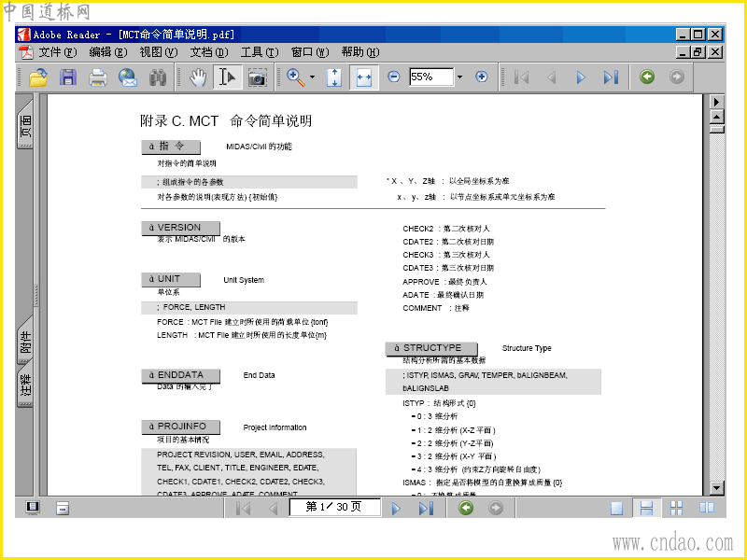The width and height of the screenshot is (747, 560).
Task: Open Search with the binoculars icon
Action: (x=157, y=77)
